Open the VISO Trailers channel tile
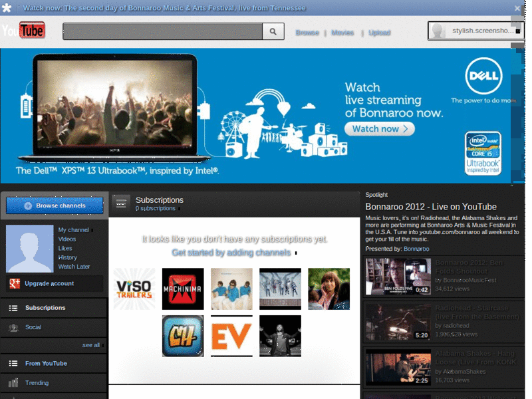Image resolution: width=532 pixels, height=399 pixels. (x=134, y=289)
